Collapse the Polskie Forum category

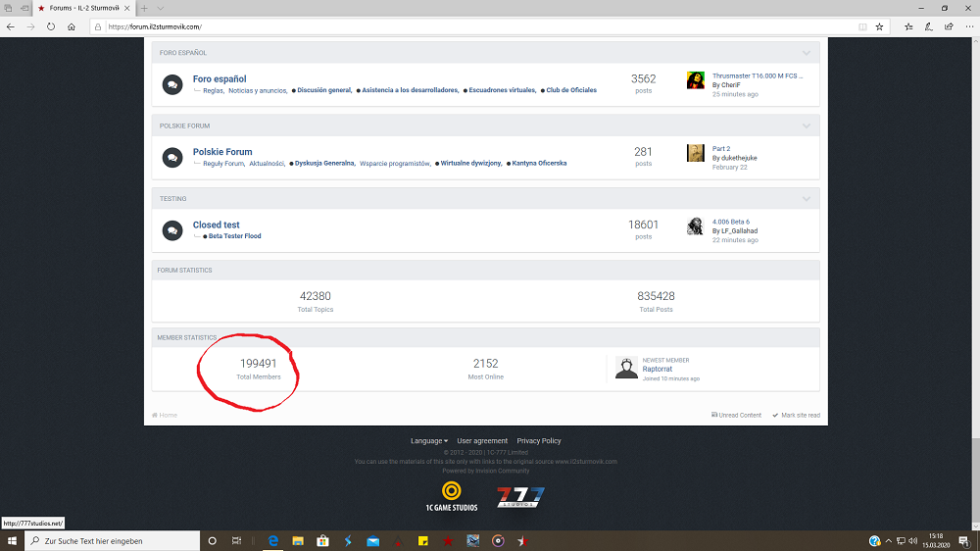click(x=807, y=126)
